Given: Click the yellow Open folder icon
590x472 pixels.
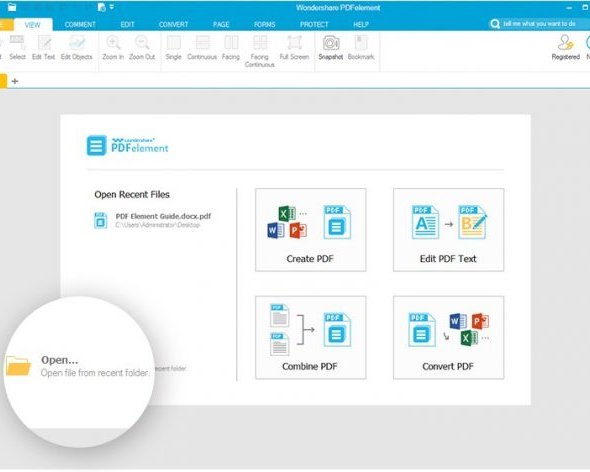Looking at the screenshot, I should coord(18,365).
